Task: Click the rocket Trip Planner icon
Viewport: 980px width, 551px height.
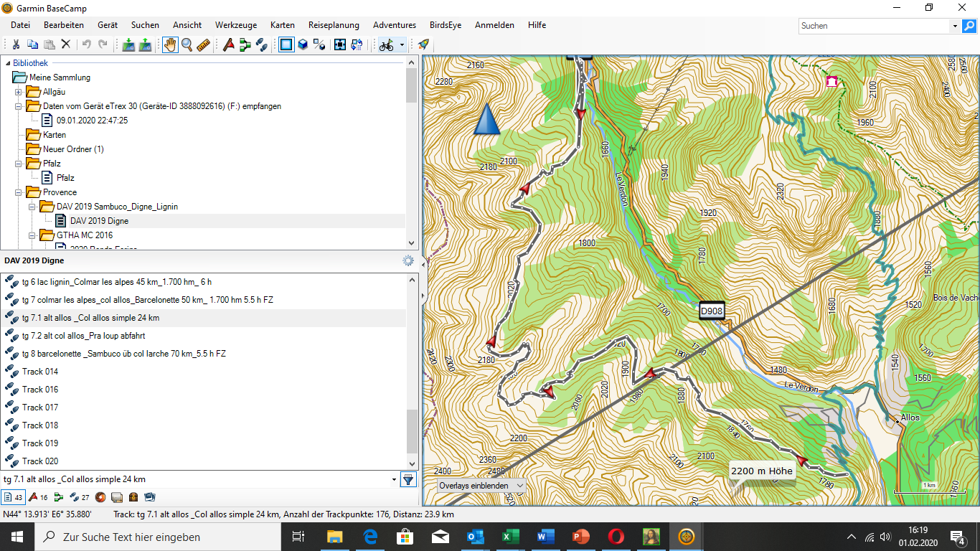Action: [x=423, y=44]
